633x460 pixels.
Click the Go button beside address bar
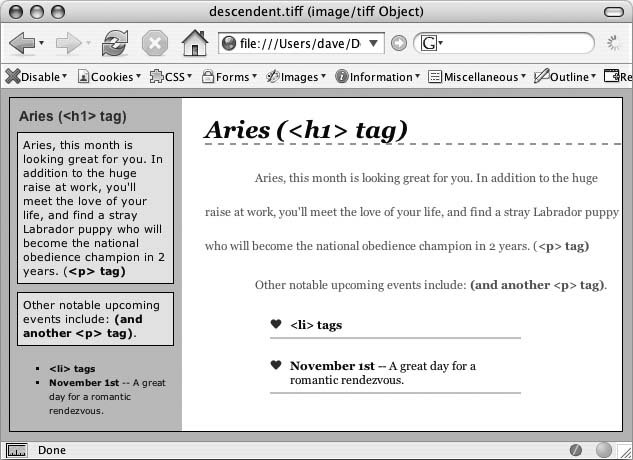(x=398, y=43)
